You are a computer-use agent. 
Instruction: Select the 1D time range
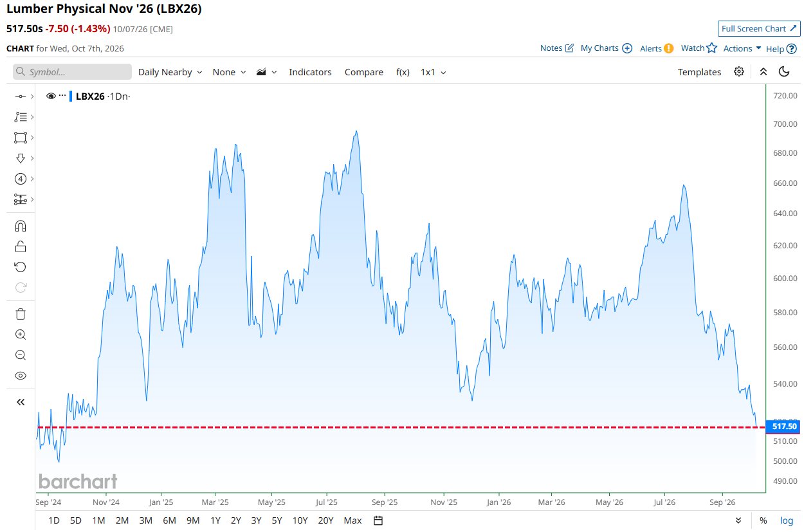coord(54,520)
